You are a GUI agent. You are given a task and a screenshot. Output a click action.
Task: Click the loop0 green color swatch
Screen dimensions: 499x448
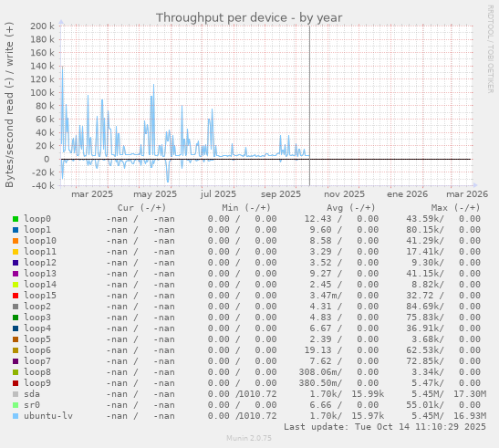coord(16,219)
